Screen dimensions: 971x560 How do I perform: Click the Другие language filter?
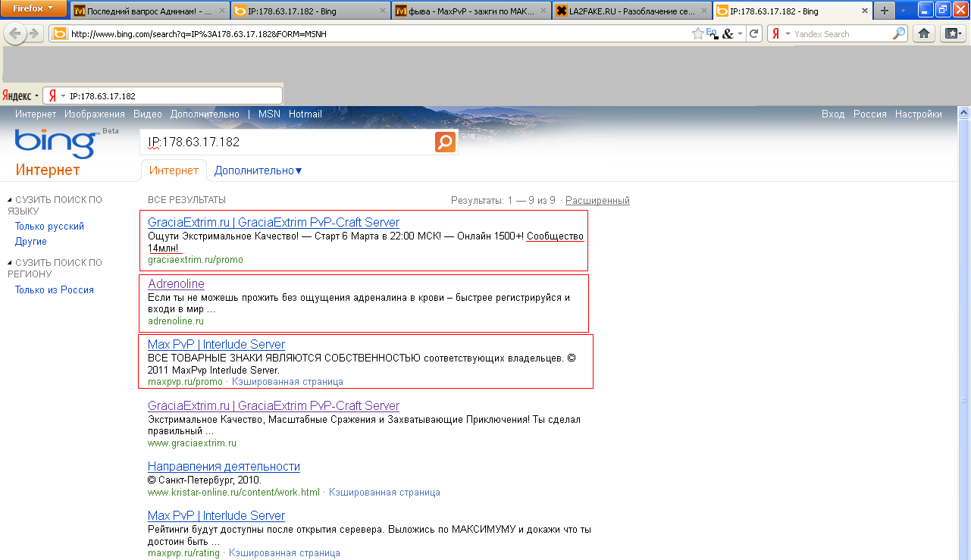tap(31, 242)
